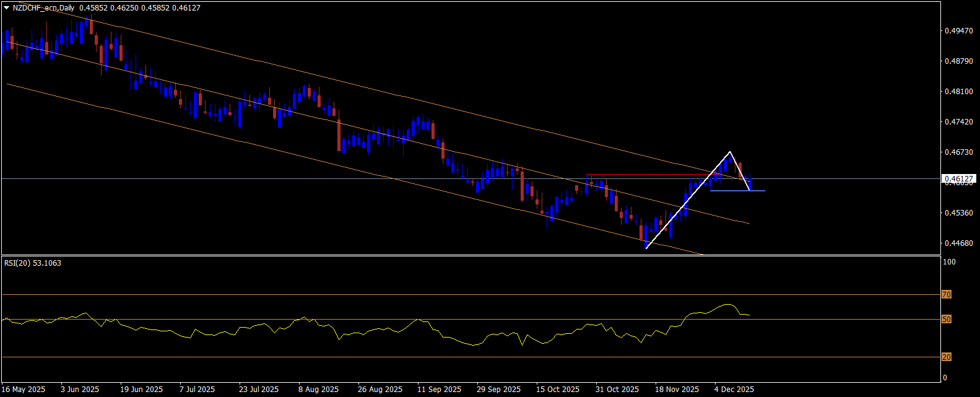Click the 0.49470 price scale label

click(x=958, y=30)
